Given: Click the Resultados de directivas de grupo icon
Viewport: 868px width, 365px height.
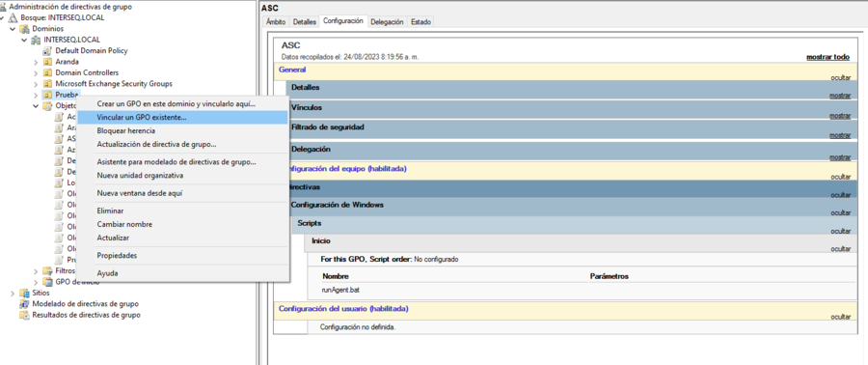Looking at the screenshot, I should (x=24, y=315).
